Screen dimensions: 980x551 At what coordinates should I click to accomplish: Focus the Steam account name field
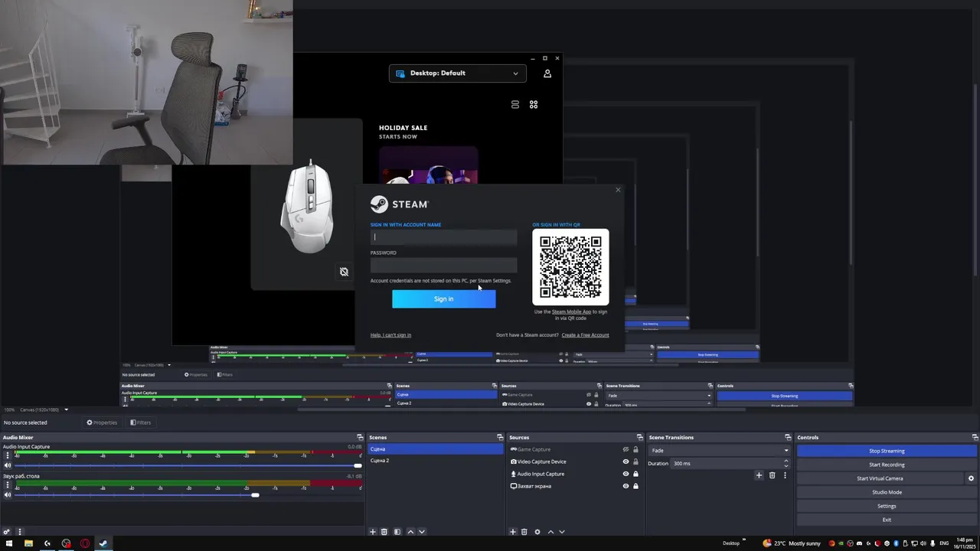pos(444,237)
